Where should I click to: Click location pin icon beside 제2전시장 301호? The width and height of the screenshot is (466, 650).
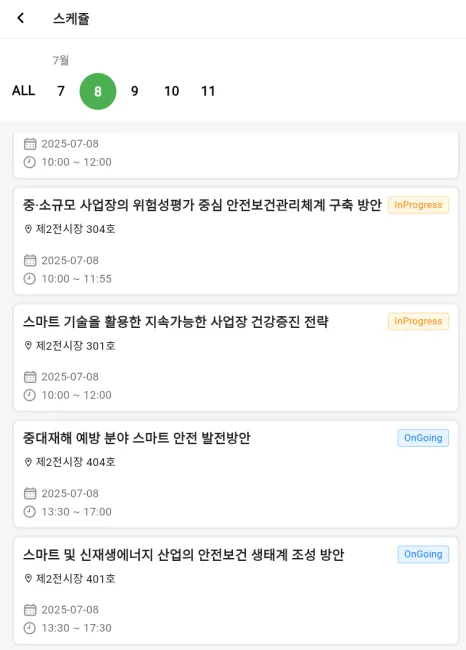click(x=28, y=346)
